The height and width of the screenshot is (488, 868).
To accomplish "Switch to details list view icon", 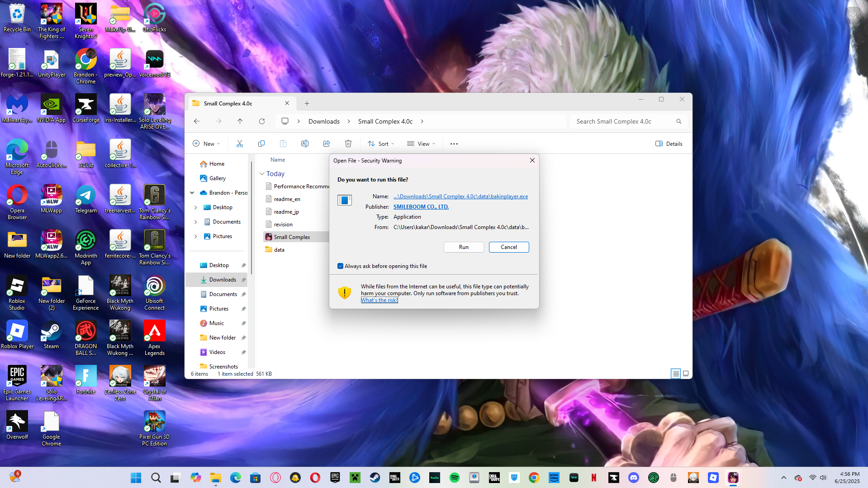I will [x=676, y=373].
